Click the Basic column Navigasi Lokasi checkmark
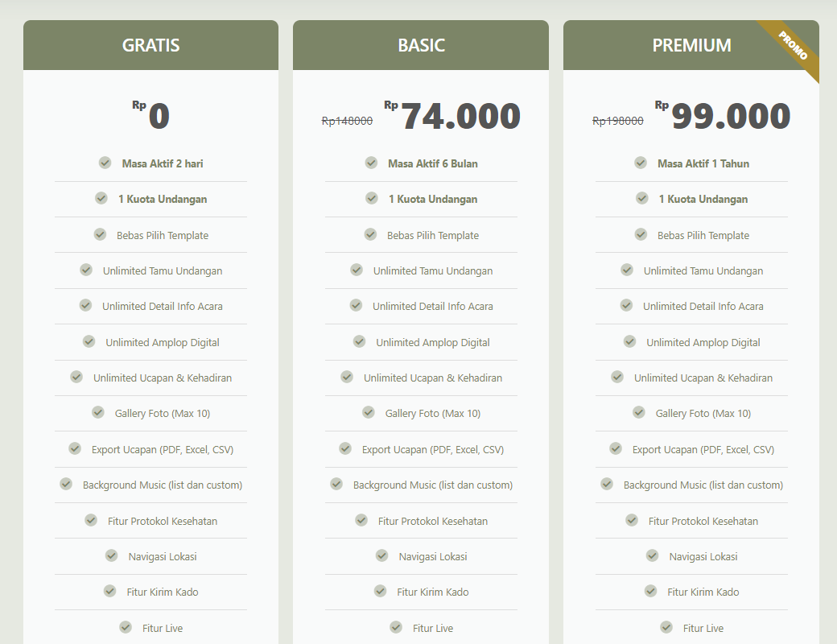The image size is (837, 644). [x=381, y=556]
